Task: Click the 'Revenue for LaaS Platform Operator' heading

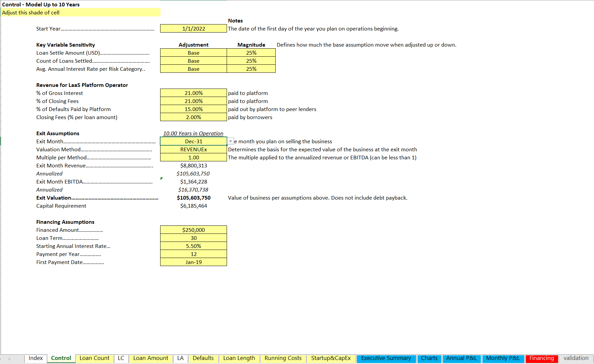Action: 82,85
